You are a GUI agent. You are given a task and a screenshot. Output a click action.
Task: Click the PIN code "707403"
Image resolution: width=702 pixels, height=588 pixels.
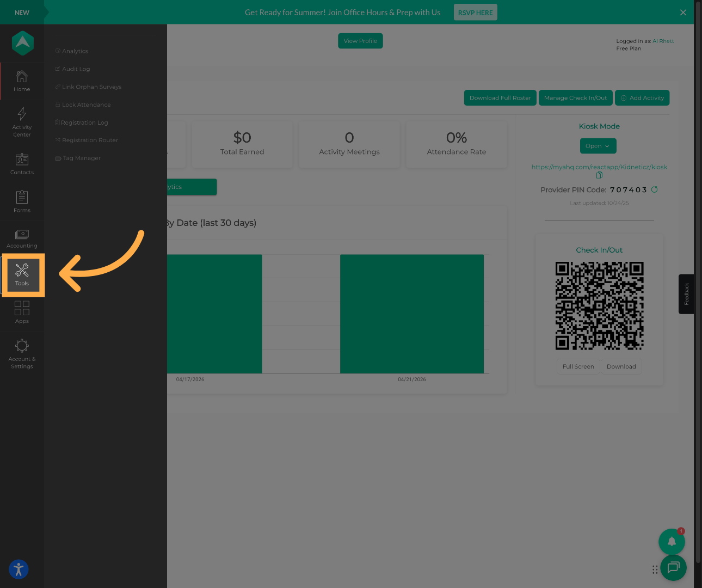click(629, 190)
